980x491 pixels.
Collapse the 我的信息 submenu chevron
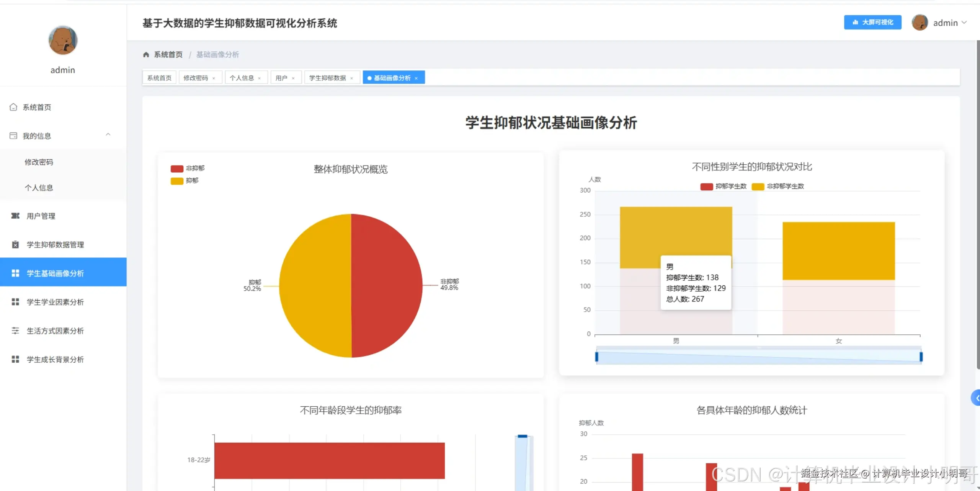[x=108, y=135]
